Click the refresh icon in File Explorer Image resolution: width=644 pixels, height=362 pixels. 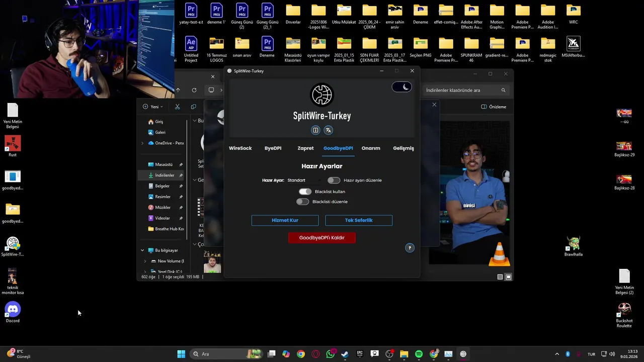click(194, 90)
